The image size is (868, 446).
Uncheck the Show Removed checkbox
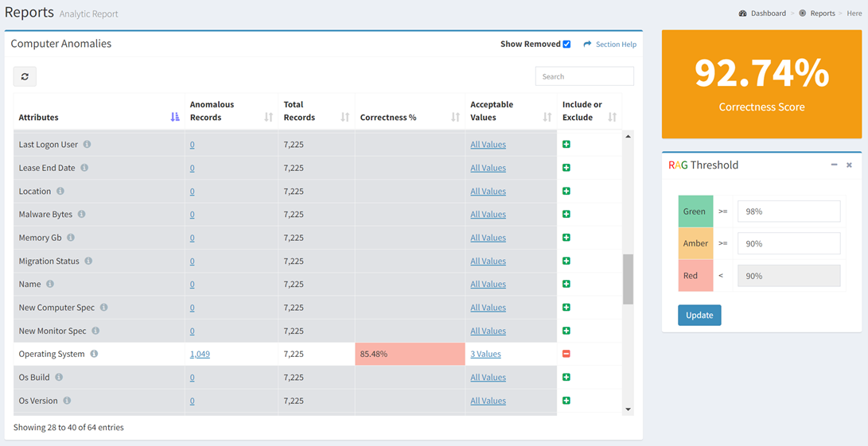pyautogui.click(x=566, y=45)
